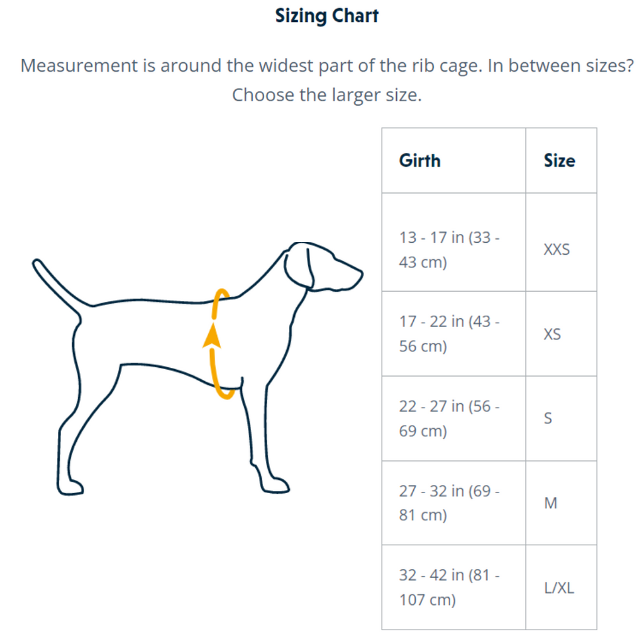This screenshot has width=644, height=644.
Task: Select the 17 - 22 in girth cell
Action: pos(449,334)
